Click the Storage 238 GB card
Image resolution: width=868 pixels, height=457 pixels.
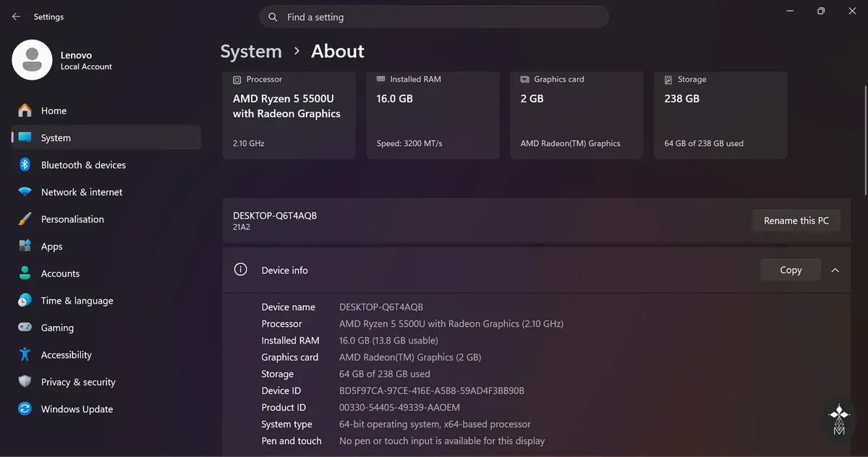(720, 114)
